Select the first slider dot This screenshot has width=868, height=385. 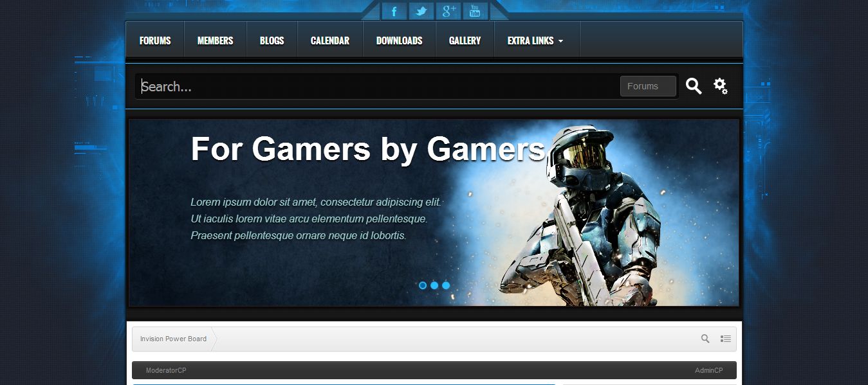(423, 285)
